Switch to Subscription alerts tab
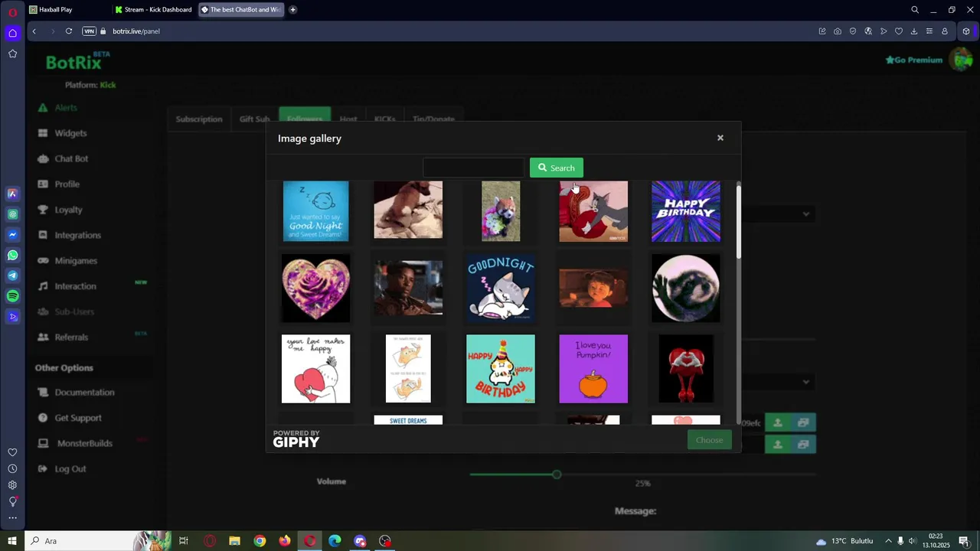Image resolution: width=980 pixels, height=551 pixels. [199, 119]
